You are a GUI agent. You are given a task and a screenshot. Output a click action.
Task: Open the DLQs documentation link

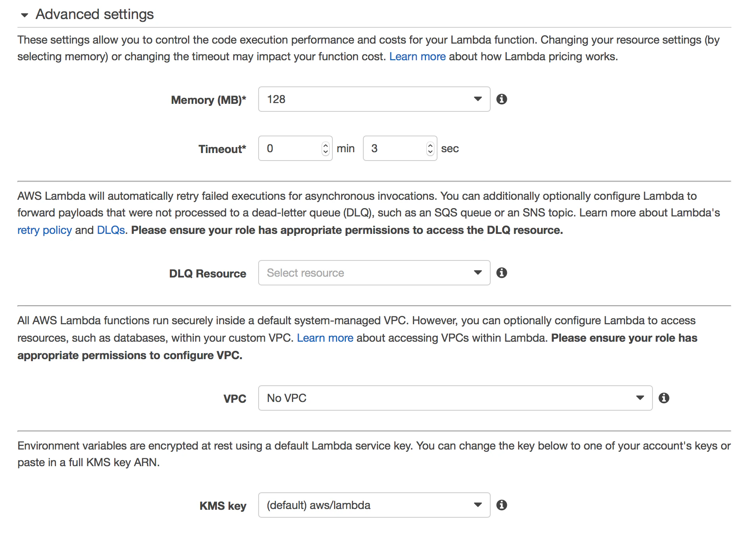click(111, 230)
